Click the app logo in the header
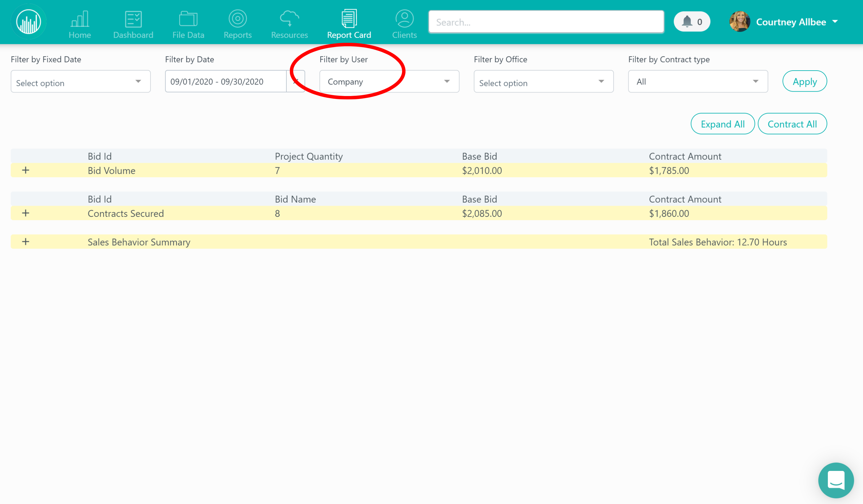 [28, 22]
